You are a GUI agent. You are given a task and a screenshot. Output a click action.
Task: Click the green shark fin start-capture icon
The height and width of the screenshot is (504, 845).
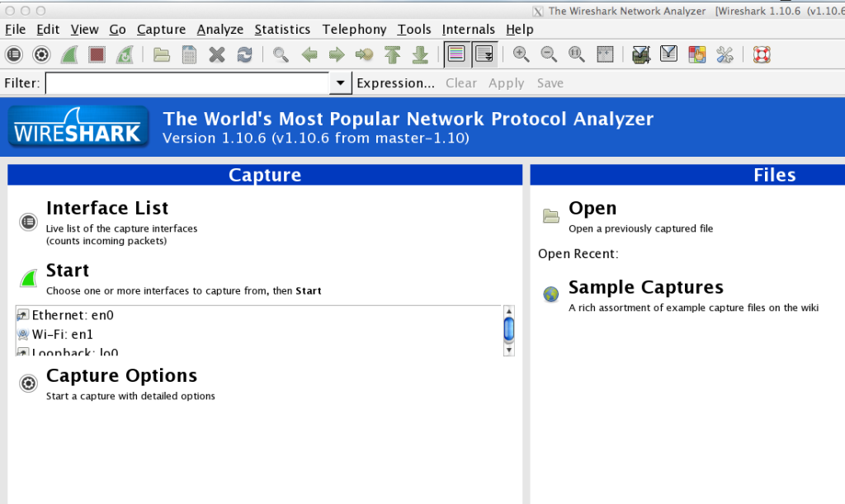[x=69, y=55]
